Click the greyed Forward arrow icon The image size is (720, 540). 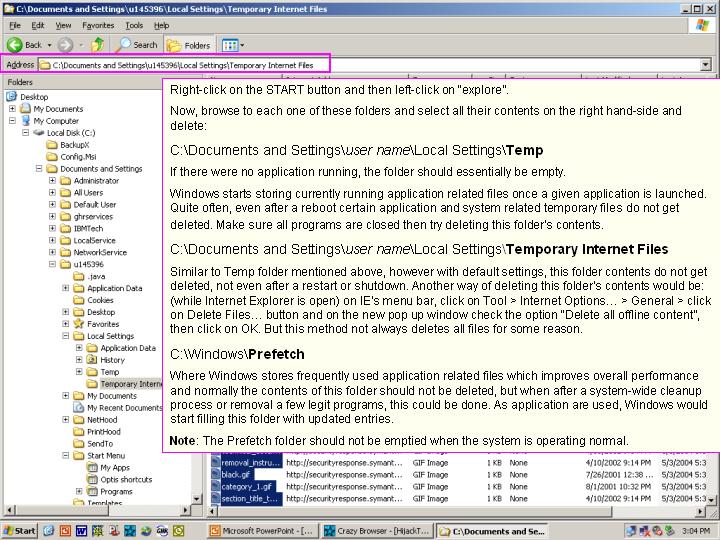click(x=65, y=45)
